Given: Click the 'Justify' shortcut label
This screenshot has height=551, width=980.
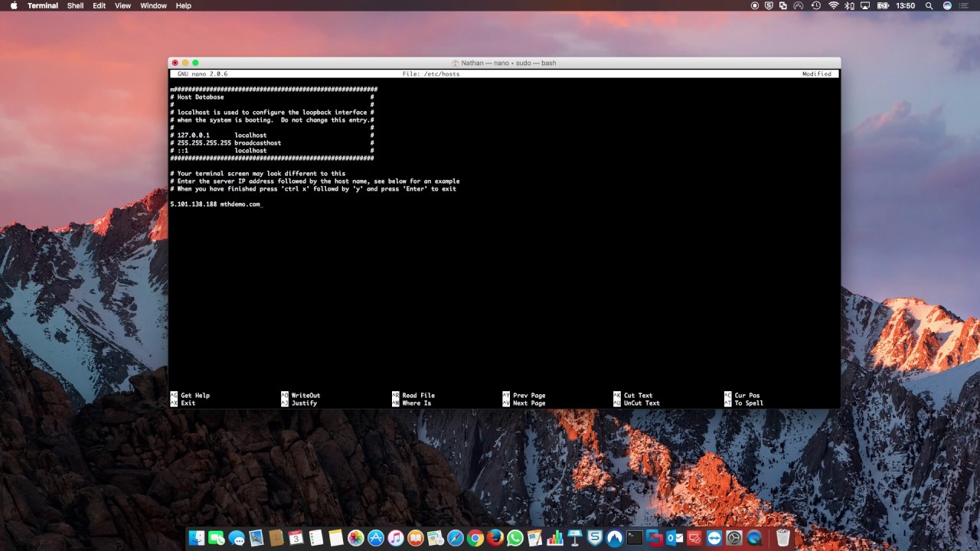Looking at the screenshot, I should [304, 403].
